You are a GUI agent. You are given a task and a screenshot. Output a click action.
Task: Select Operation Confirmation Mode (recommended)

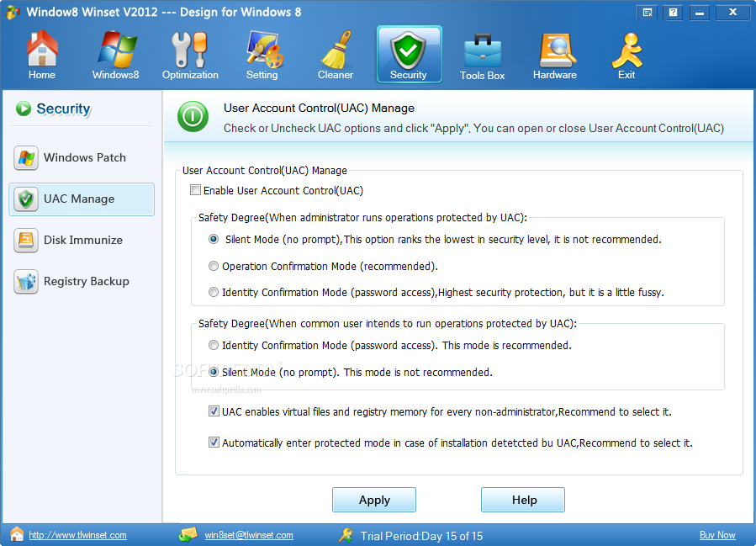[x=214, y=266]
